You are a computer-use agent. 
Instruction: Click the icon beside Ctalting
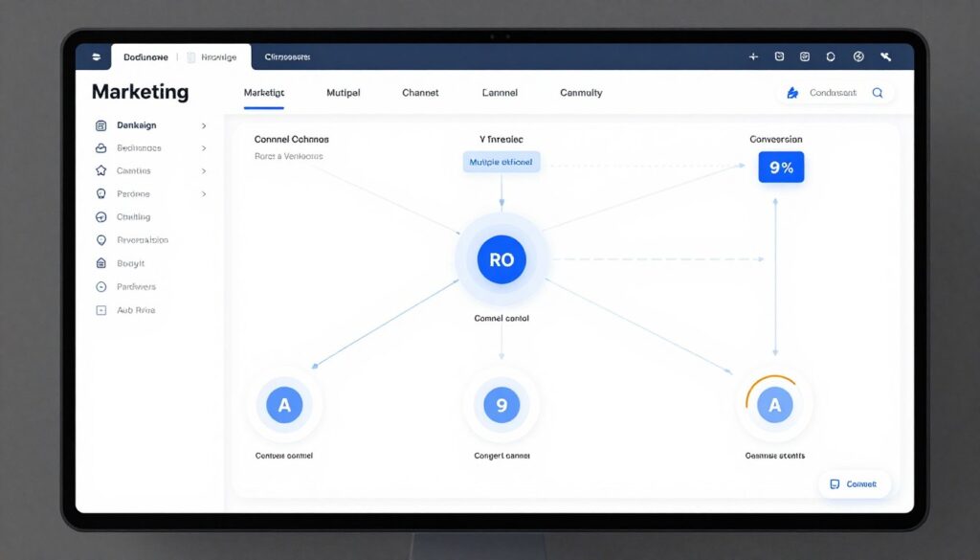pos(100,217)
